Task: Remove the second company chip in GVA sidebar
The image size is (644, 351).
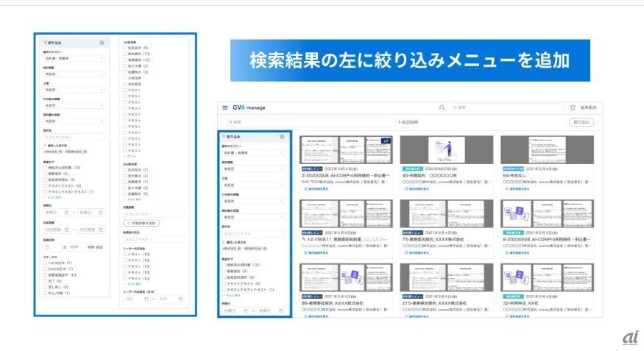Action: [x=265, y=249]
